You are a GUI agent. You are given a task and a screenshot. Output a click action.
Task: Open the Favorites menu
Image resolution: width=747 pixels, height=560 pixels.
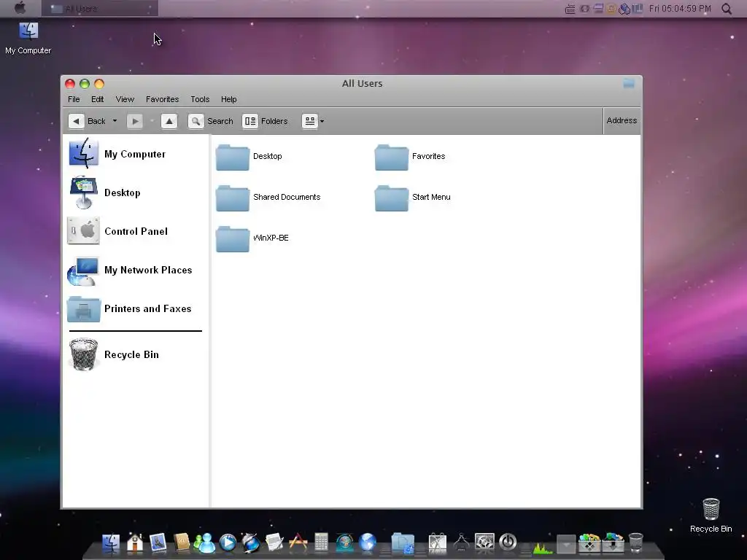point(163,99)
